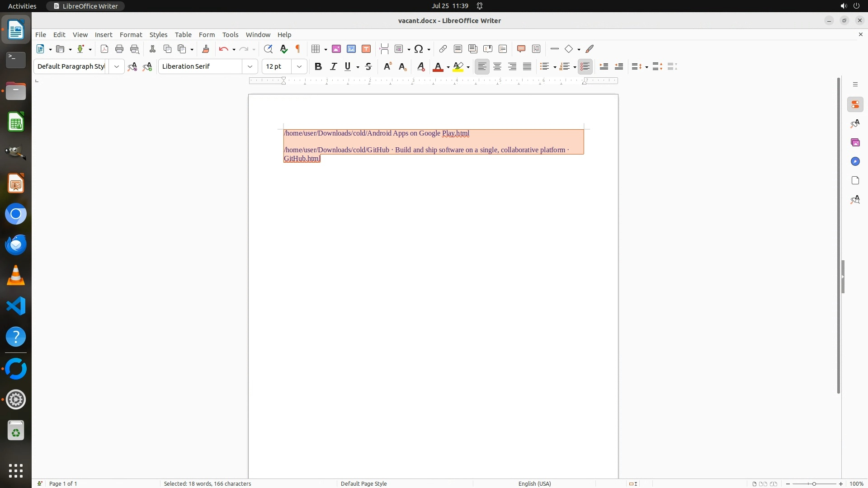Apply the yellow highlighting color
This screenshot has width=868, height=488.
click(458, 66)
